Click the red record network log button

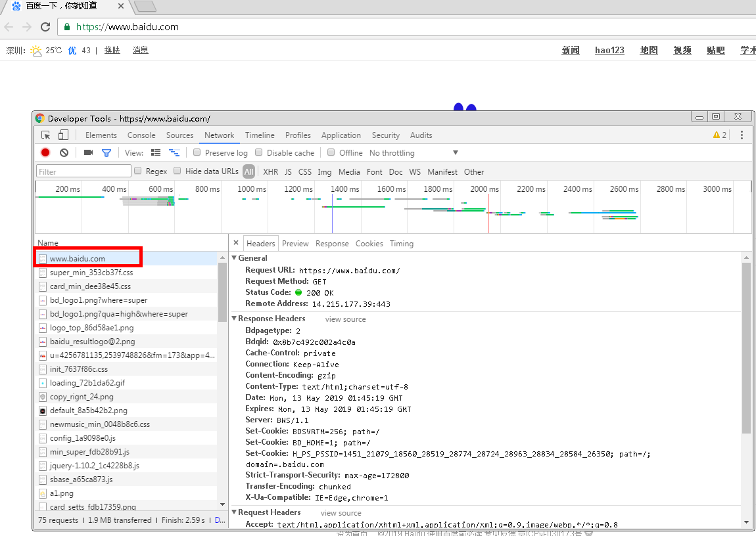[x=45, y=152]
